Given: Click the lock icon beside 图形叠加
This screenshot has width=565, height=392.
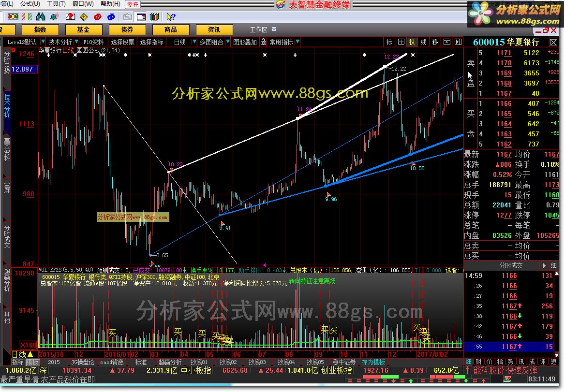Looking at the screenshot, I should (x=264, y=42).
